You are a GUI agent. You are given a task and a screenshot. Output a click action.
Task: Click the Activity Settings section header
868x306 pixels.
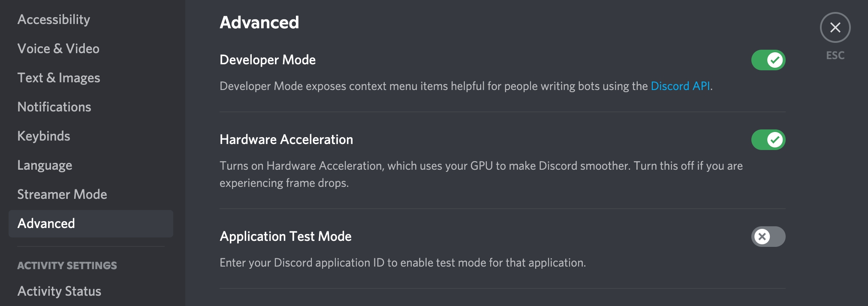[67, 266]
